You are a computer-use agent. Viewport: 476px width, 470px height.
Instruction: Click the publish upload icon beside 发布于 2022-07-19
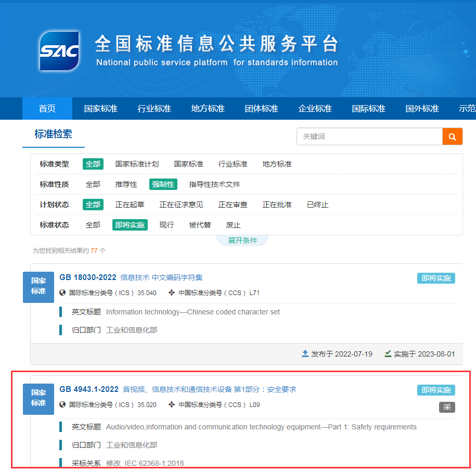point(305,353)
